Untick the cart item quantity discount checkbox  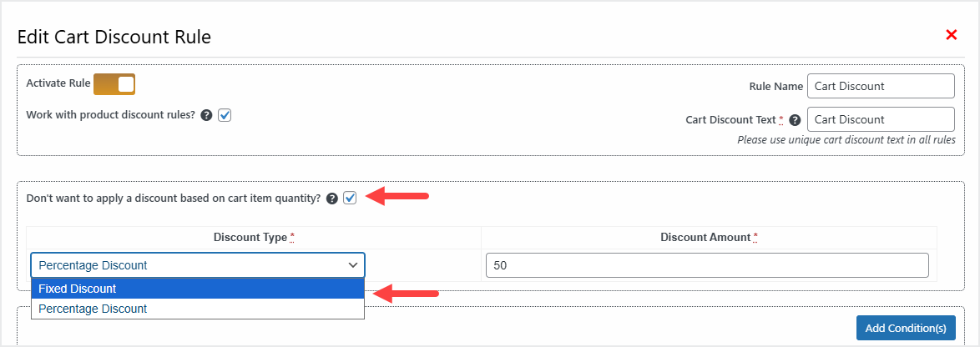[x=350, y=198]
